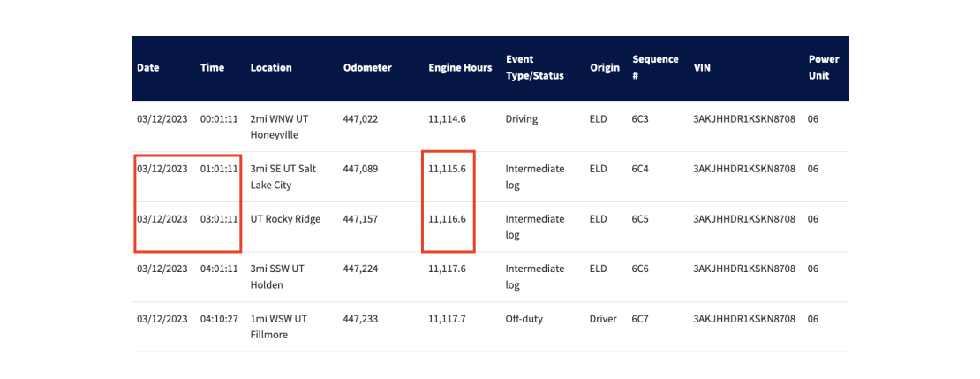The image size is (980, 379).
Task: Select the VIN column header
Action: pos(702,67)
